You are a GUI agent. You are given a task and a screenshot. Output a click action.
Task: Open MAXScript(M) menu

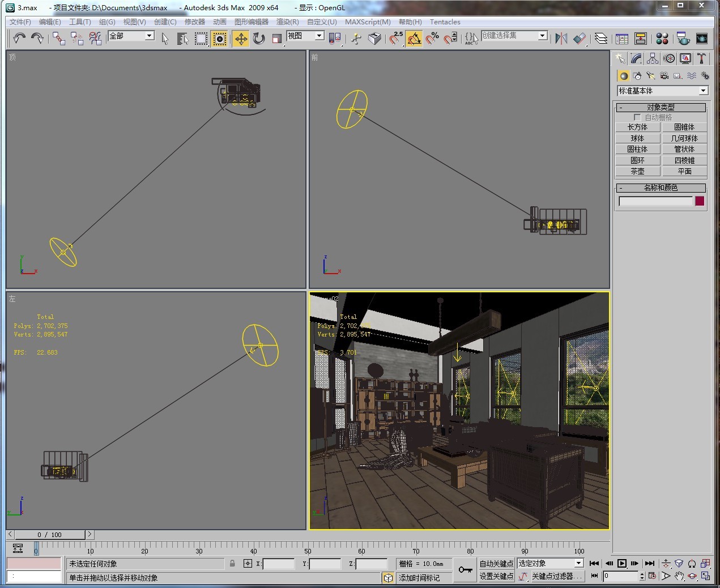click(368, 22)
